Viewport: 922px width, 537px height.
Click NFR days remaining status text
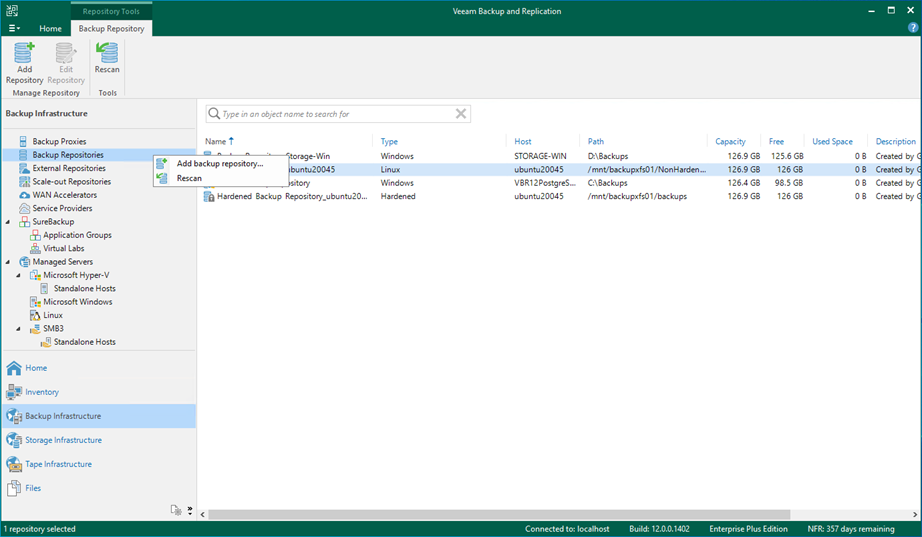point(851,529)
